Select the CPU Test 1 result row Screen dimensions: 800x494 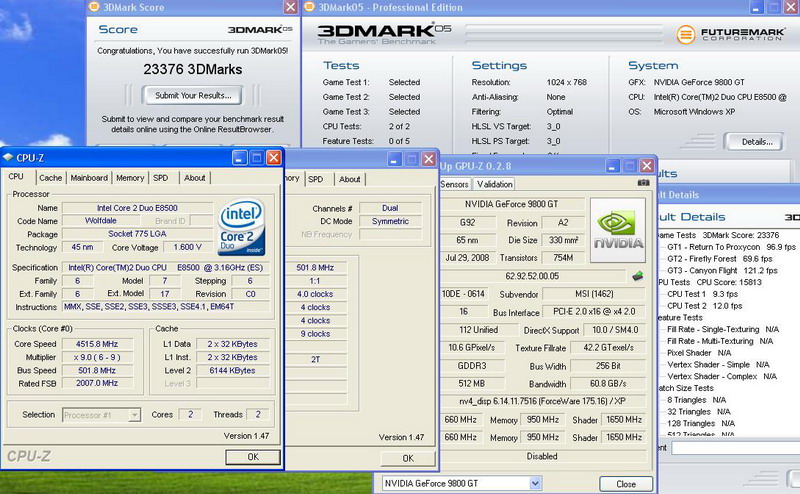(703, 294)
